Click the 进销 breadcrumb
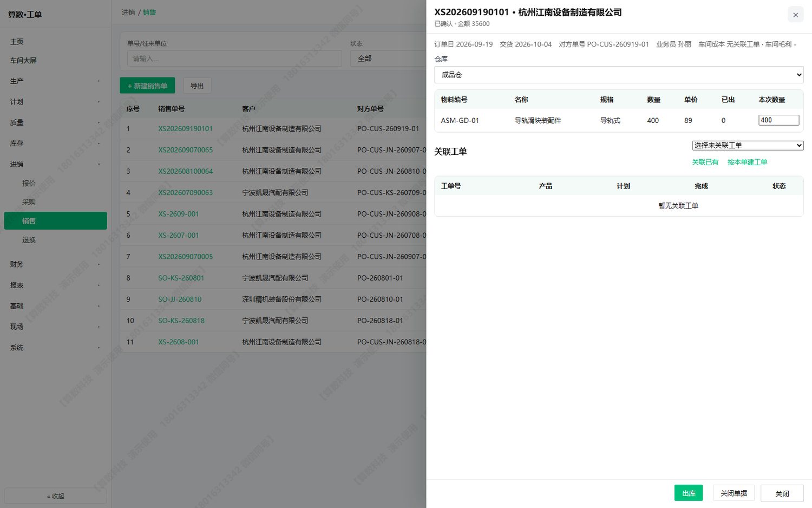The width and height of the screenshot is (812, 508). pos(128,12)
